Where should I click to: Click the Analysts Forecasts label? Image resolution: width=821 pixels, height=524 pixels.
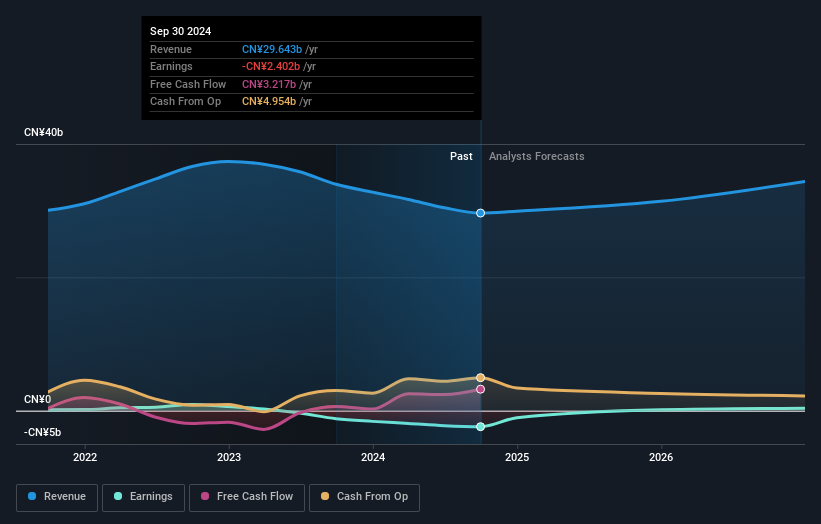pyautogui.click(x=537, y=156)
